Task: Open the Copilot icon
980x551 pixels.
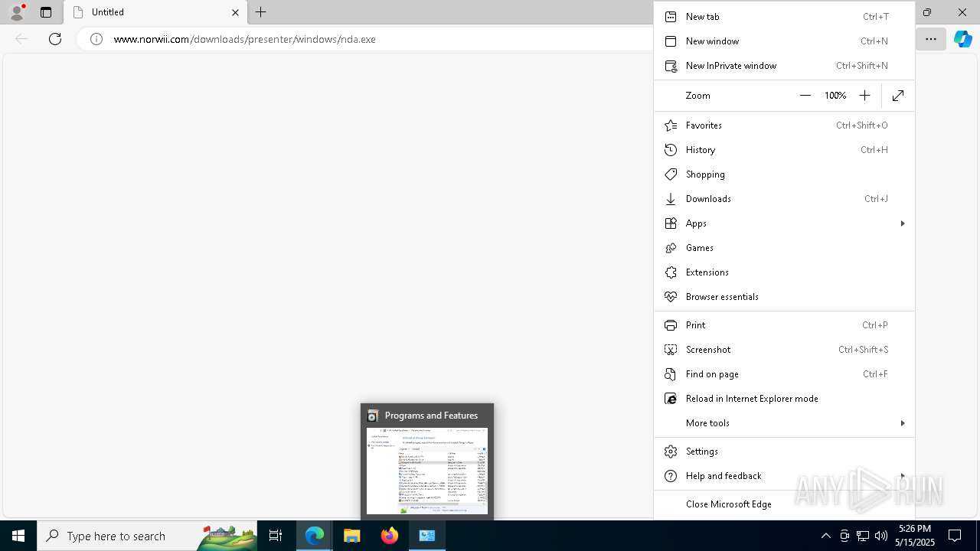Action: pyautogui.click(x=962, y=39)
